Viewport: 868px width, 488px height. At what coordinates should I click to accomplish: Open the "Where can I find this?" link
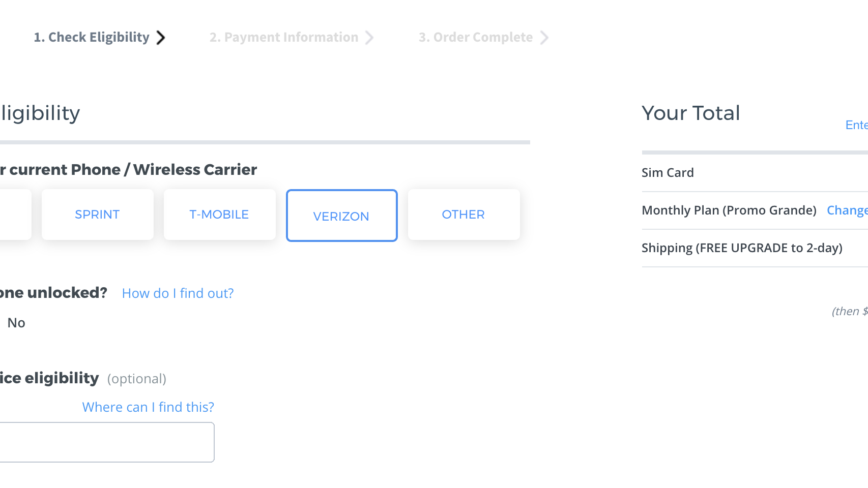point(148,407)
